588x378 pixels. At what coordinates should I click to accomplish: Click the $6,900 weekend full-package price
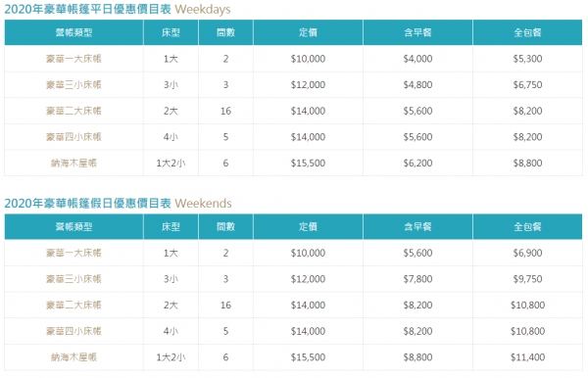[527, 253]
